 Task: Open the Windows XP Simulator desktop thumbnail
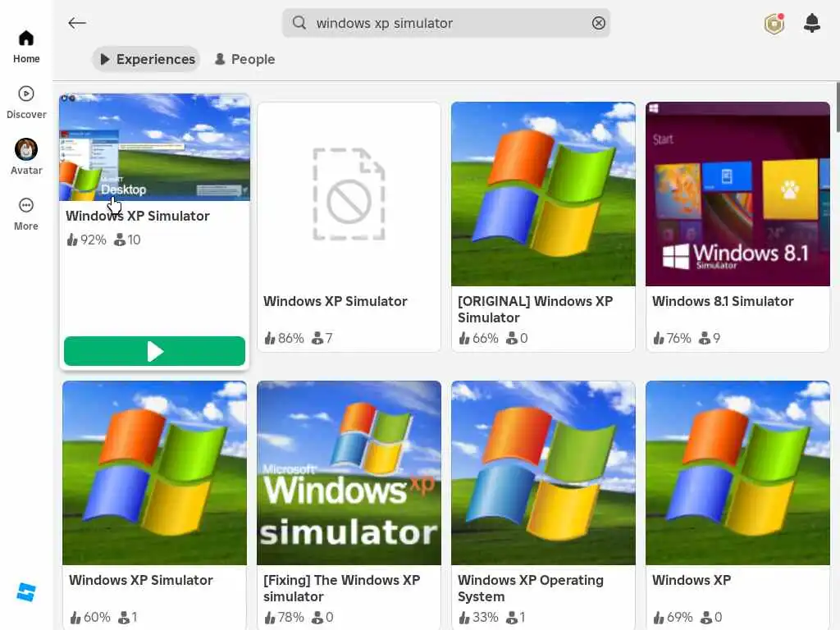(x=154, y=148)
